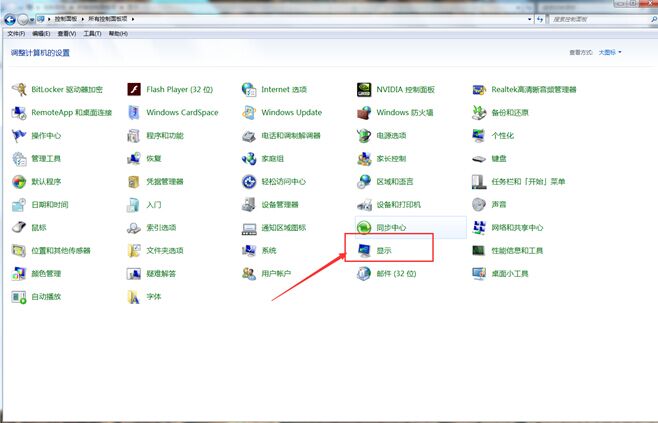Click the 位置和其他传感器 link
Image resolution: width=658 pixels, height=423 pixels.
pos(61,251)
